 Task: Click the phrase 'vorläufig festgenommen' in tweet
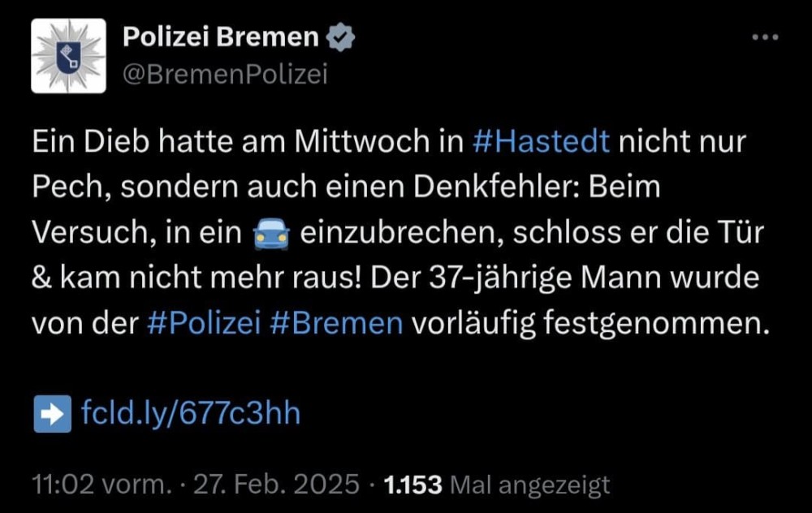click(590, 323)
